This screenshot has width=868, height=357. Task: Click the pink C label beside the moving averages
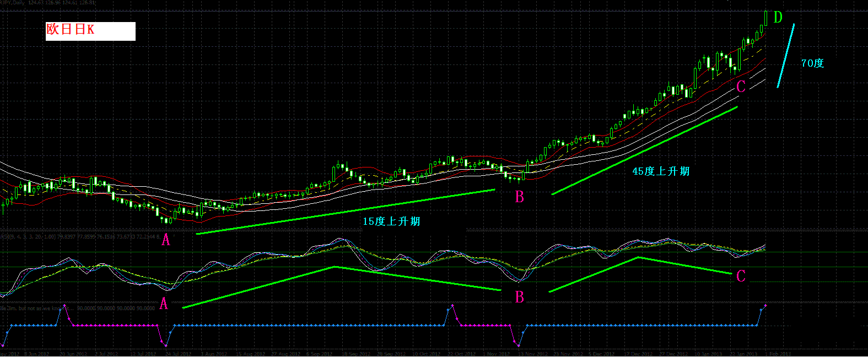[741, 86]
